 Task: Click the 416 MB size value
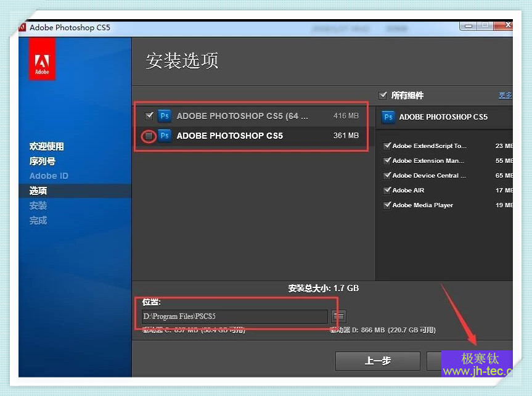pos(346,116)
